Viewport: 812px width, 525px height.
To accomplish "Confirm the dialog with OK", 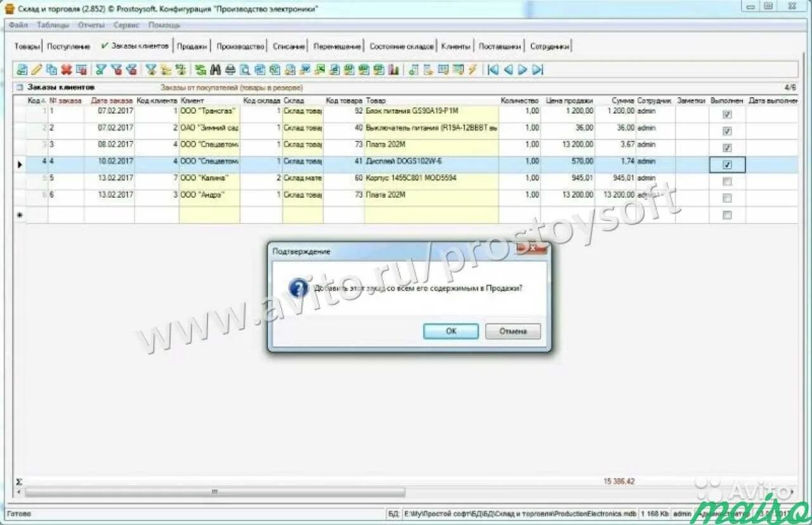I will [x=451, y=332].
